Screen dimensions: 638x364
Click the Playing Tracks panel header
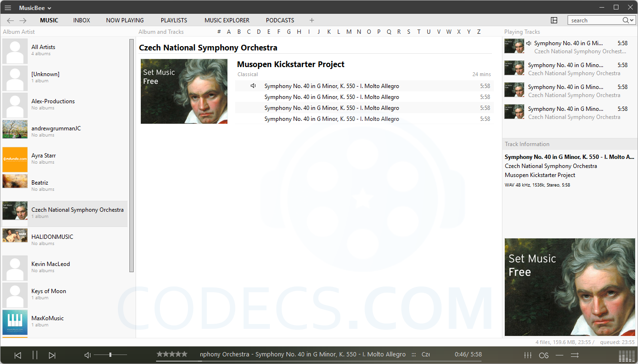[522, 32]
